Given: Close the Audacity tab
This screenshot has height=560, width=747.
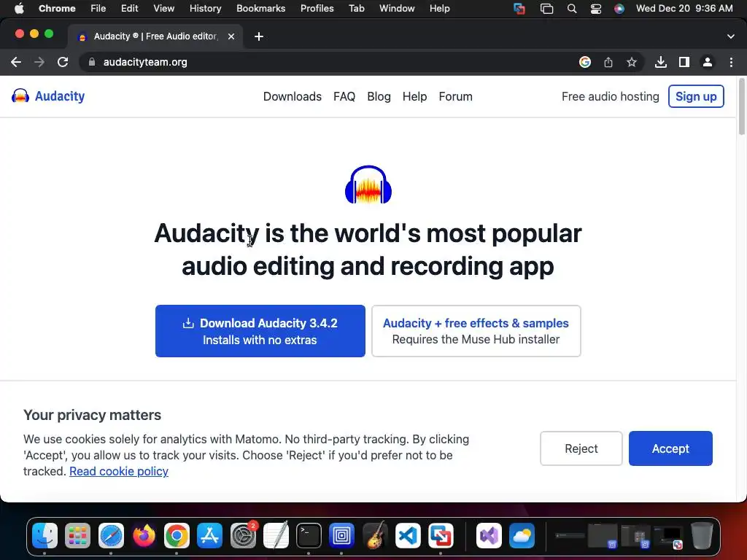Looking at the screenshot, I should click(231, 36).
